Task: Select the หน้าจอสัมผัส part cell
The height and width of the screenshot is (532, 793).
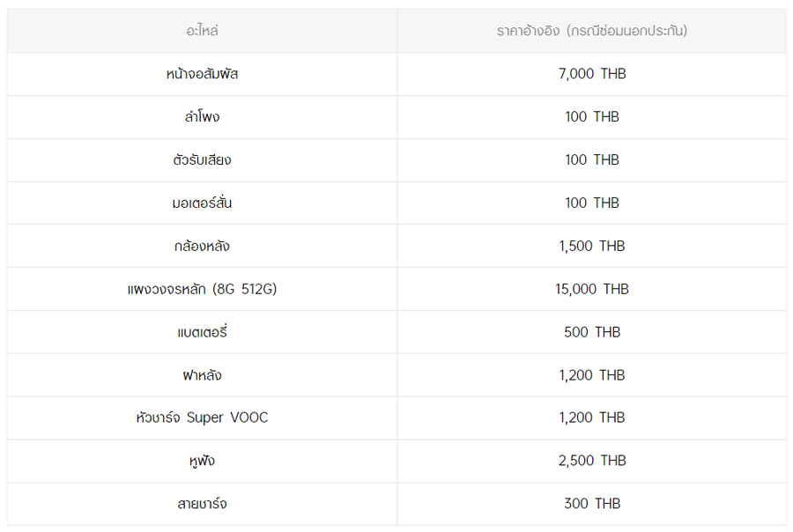Action: (202, 74)
